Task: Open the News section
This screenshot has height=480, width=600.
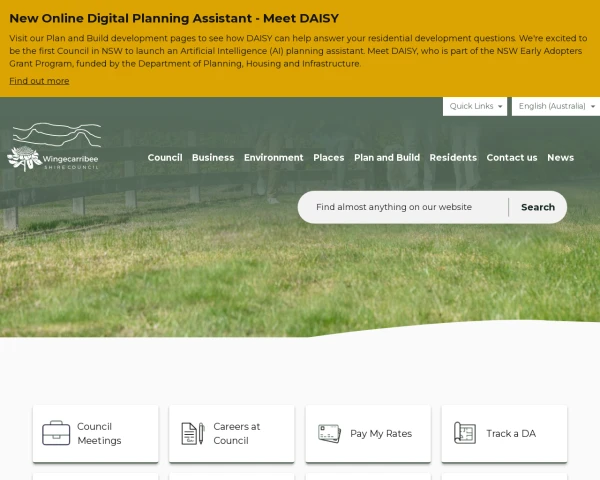Action: pos(561,158)
